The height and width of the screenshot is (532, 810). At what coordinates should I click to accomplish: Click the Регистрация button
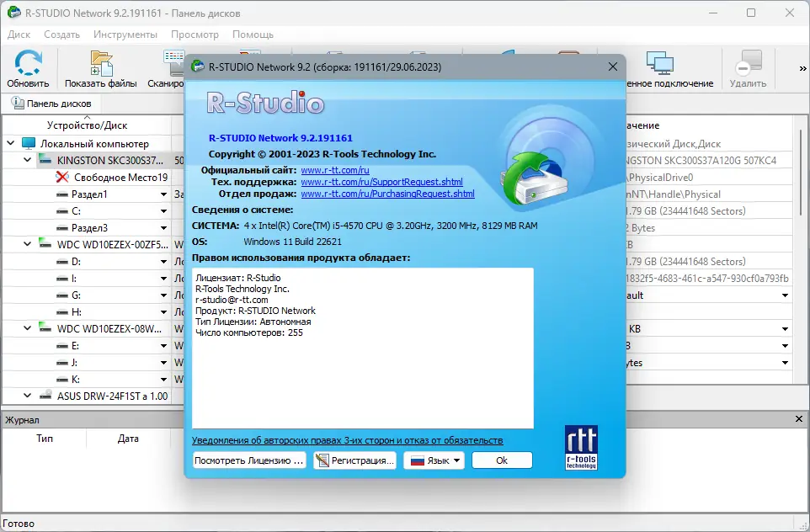pyautogui.click(x=354, y=460)
